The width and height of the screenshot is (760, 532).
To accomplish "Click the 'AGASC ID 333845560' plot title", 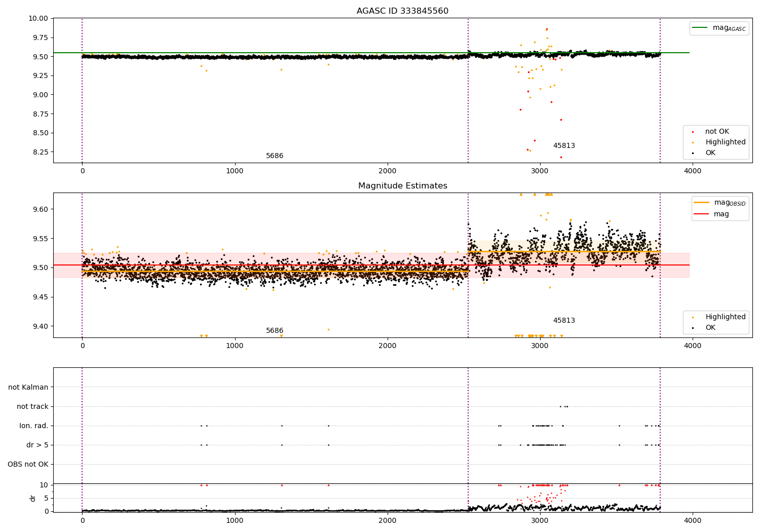I will (402, 11).
